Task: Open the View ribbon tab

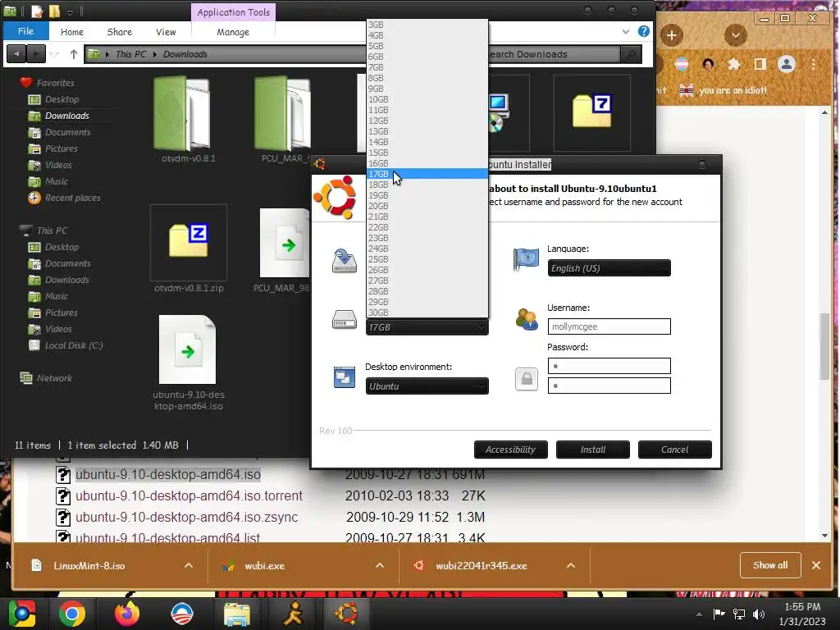Action: pos(166,32)
